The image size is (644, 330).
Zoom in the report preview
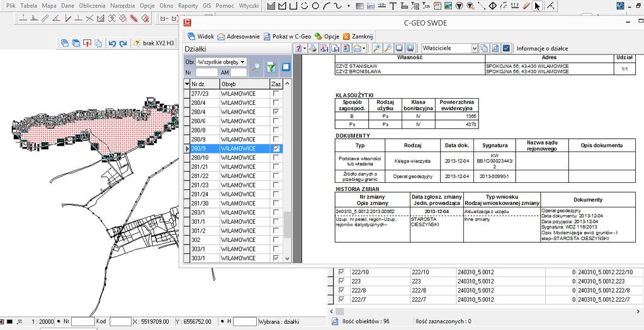[378, 48]
